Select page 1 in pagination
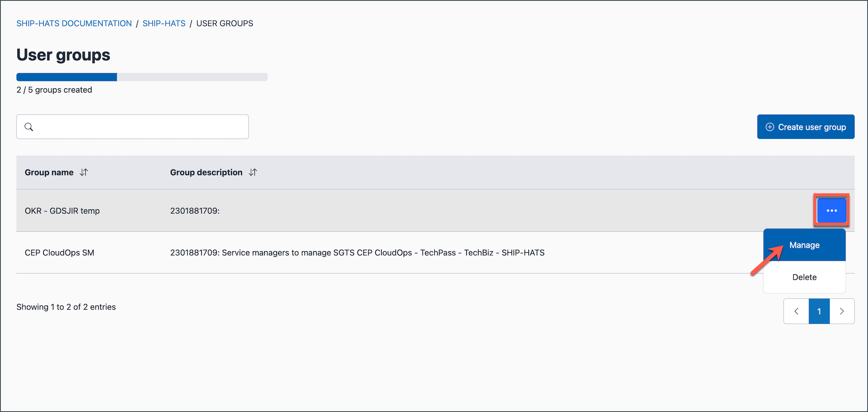The image size is (868, 412). [x=819, y=311]
